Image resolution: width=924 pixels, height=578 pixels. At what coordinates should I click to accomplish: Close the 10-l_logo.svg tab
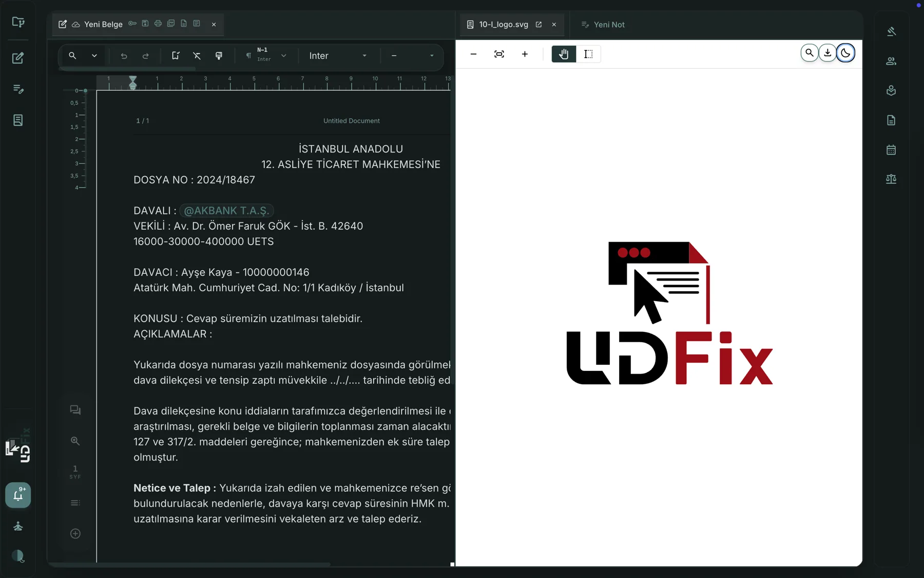(x=554, y=24)
